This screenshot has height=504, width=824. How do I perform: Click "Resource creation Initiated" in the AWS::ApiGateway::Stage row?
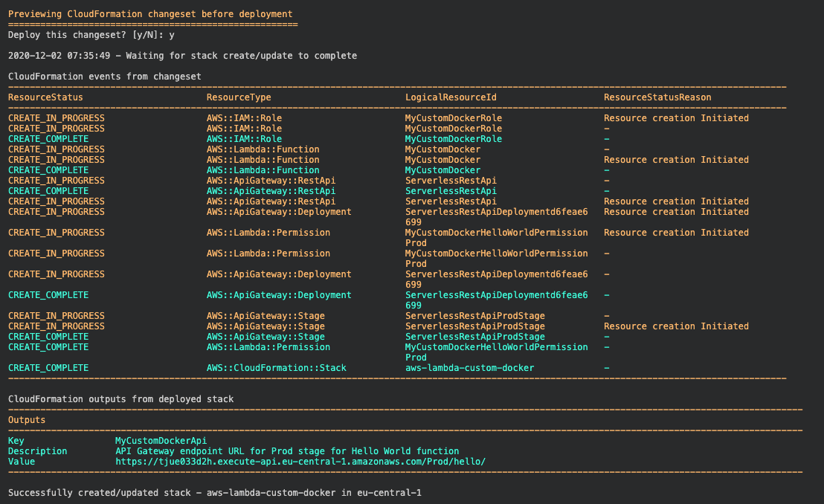(x=676, y=326)
